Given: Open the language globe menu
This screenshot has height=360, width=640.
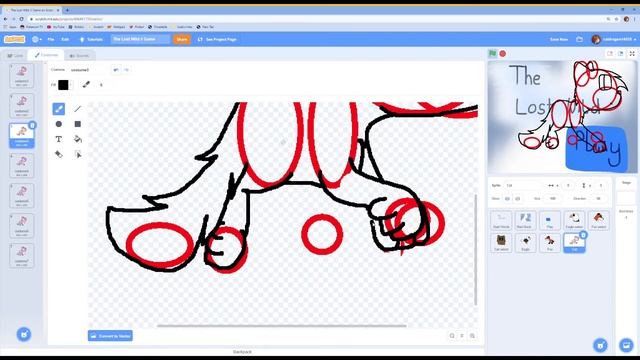Looking at the screenshot, I should pyautogui.click(x=37, y=39).
